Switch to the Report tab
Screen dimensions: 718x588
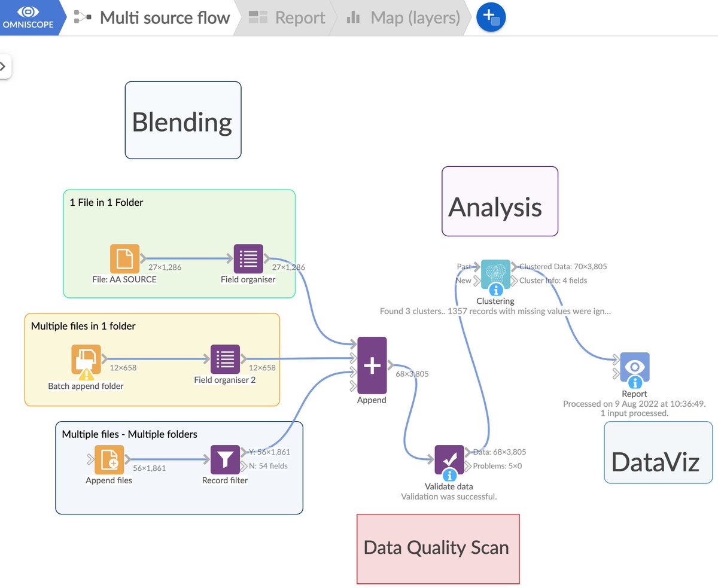pos(288,18)
